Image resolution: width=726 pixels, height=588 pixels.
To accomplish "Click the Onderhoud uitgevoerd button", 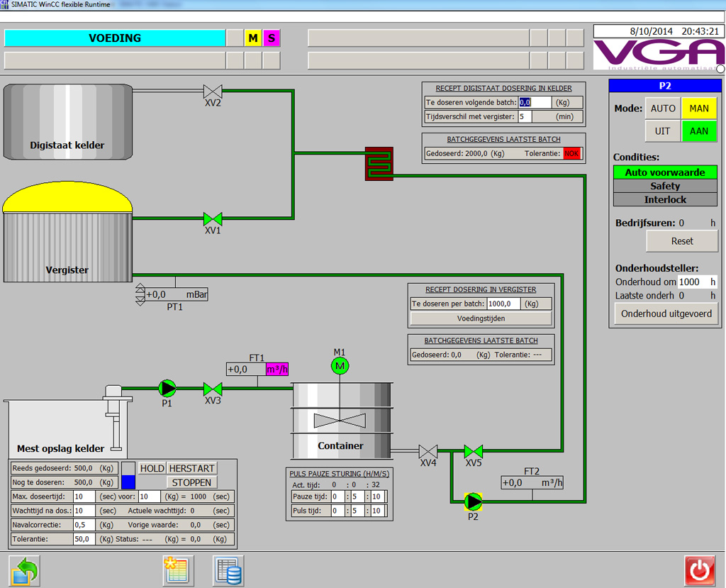I will (x=666, y=314).
